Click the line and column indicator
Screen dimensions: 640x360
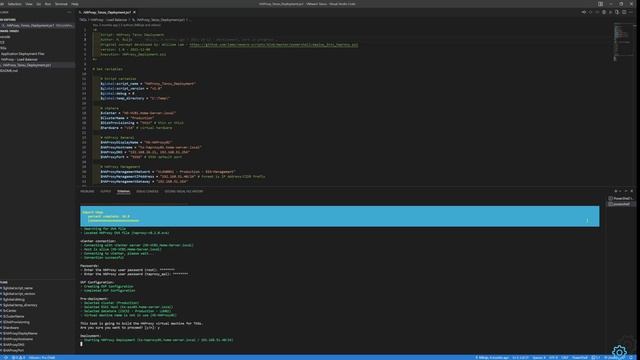[520, 358]
